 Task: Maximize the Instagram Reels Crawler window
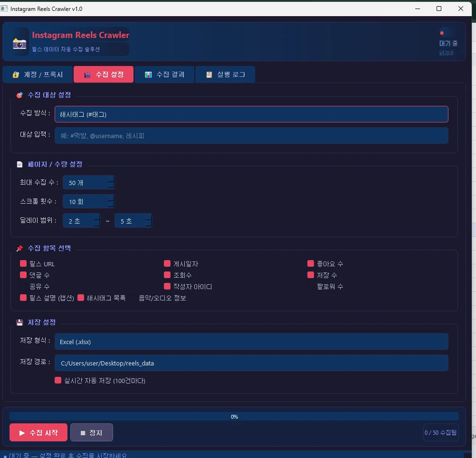point(438,9)
